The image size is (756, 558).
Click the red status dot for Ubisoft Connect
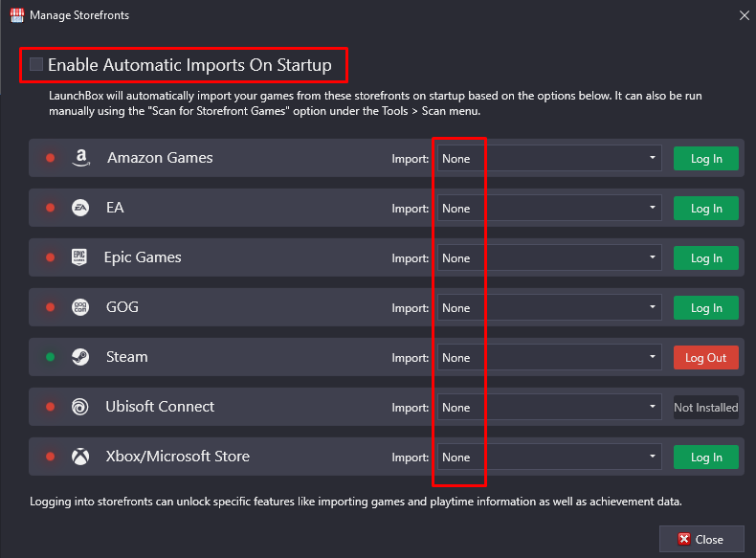[x=50, y=407]
